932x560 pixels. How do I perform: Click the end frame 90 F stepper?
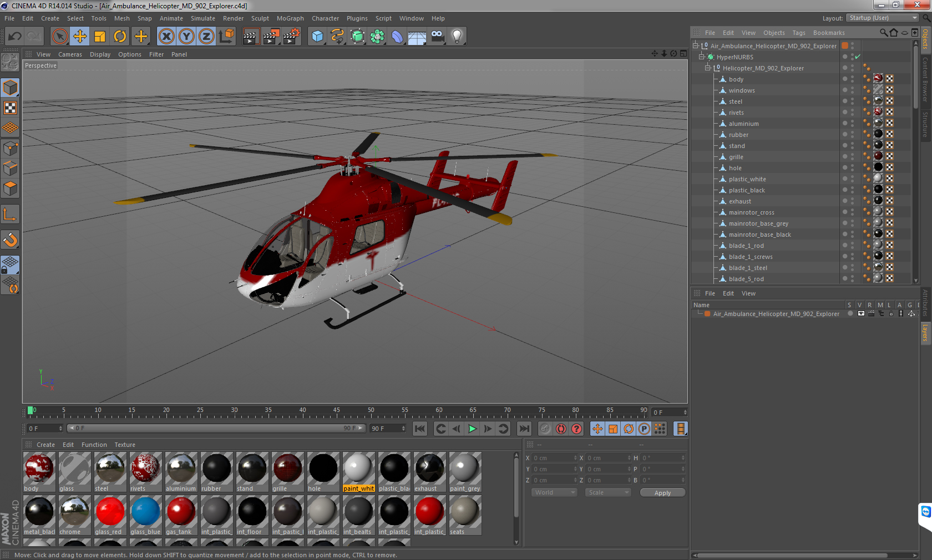click(x=403, y=429)
